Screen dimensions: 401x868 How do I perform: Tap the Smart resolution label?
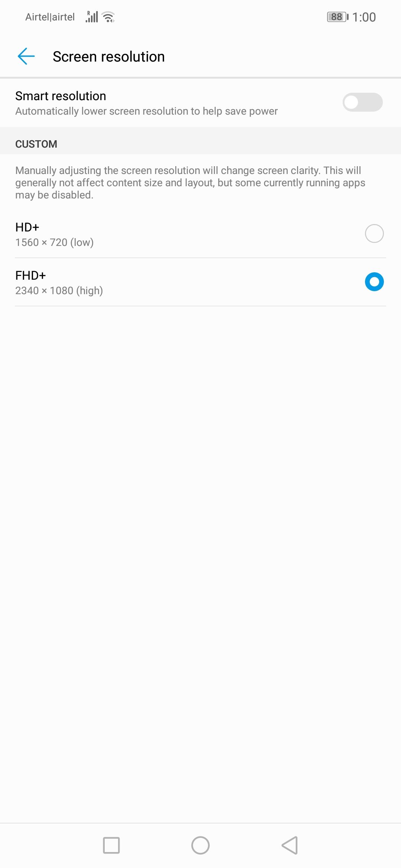point(61,96)
